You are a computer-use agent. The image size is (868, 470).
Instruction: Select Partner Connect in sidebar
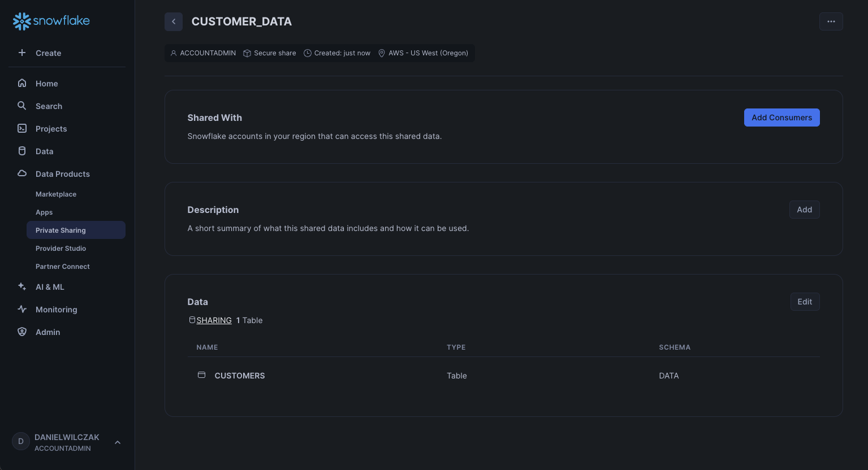tap(62, 267)
